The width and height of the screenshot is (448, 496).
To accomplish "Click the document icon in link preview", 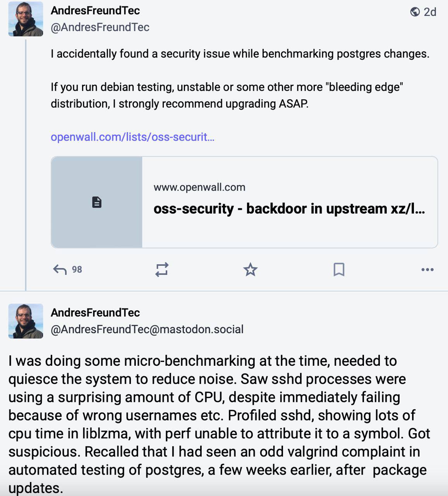I will [x=97, y=202].
